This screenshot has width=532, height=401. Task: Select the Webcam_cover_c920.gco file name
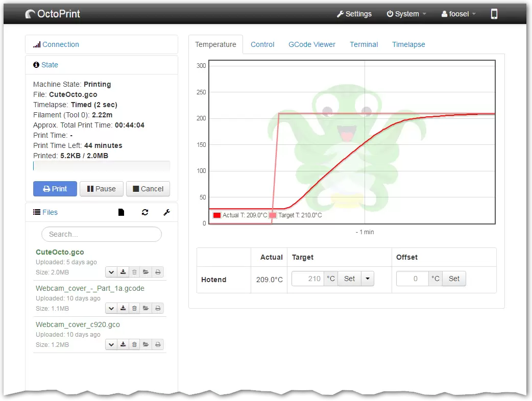pos(78,325)
